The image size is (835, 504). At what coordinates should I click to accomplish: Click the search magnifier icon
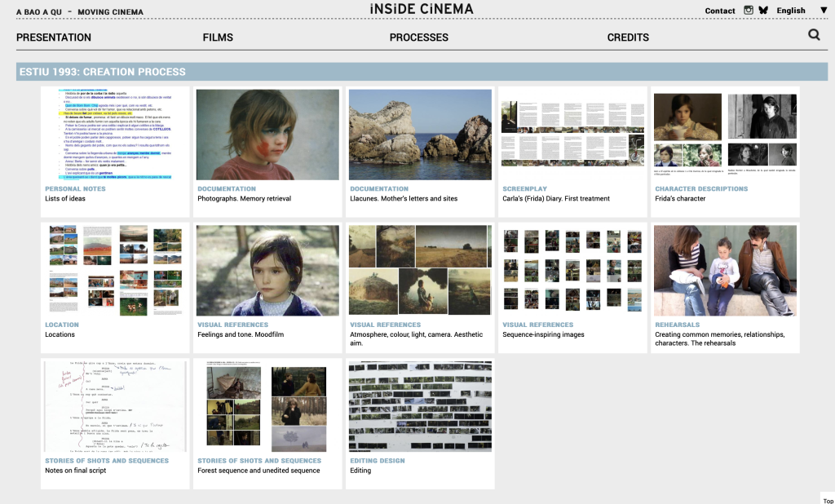(x=814, y=35)
